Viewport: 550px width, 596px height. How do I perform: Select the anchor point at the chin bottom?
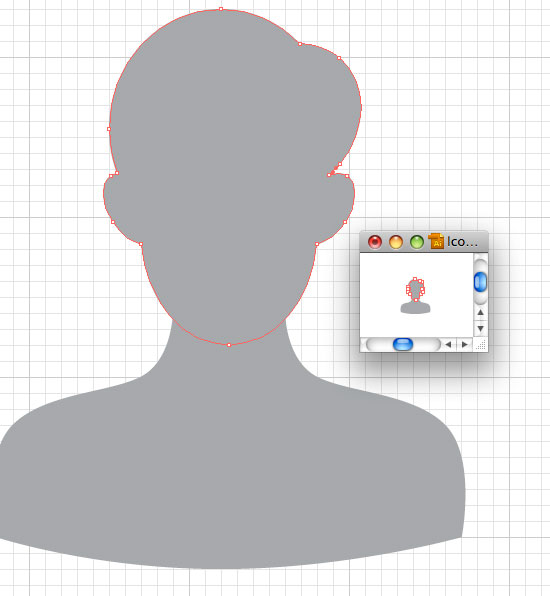coord(229,345)
